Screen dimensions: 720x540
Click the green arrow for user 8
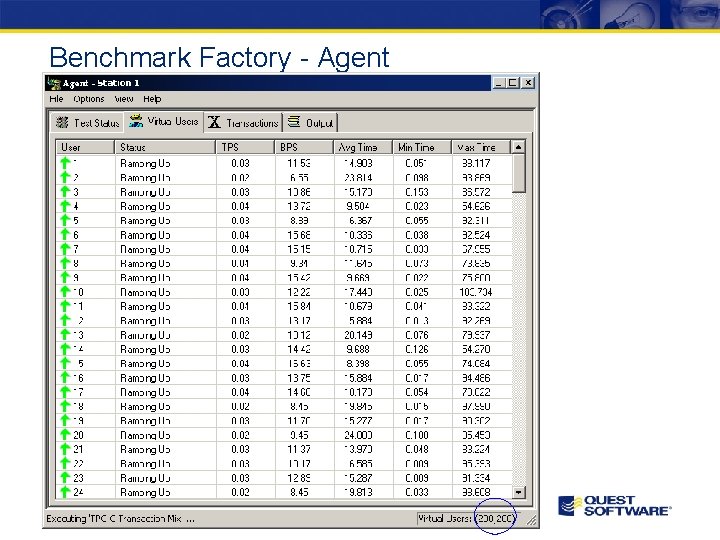tap(65, 263)
